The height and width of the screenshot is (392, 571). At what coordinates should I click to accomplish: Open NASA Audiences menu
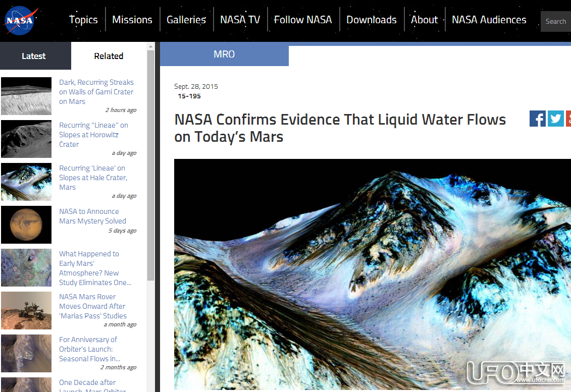point(489,20)
